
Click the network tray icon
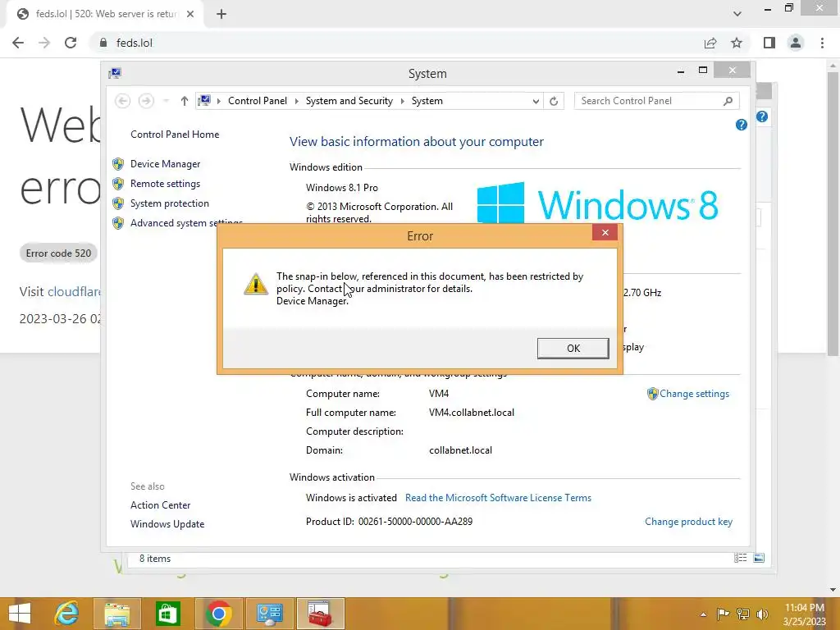[x=743, y=614]
